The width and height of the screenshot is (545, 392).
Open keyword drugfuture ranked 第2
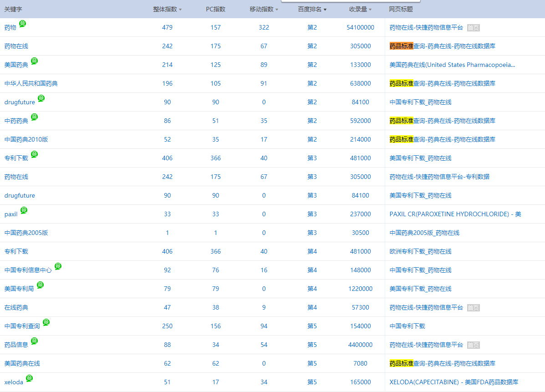[20, 102]
